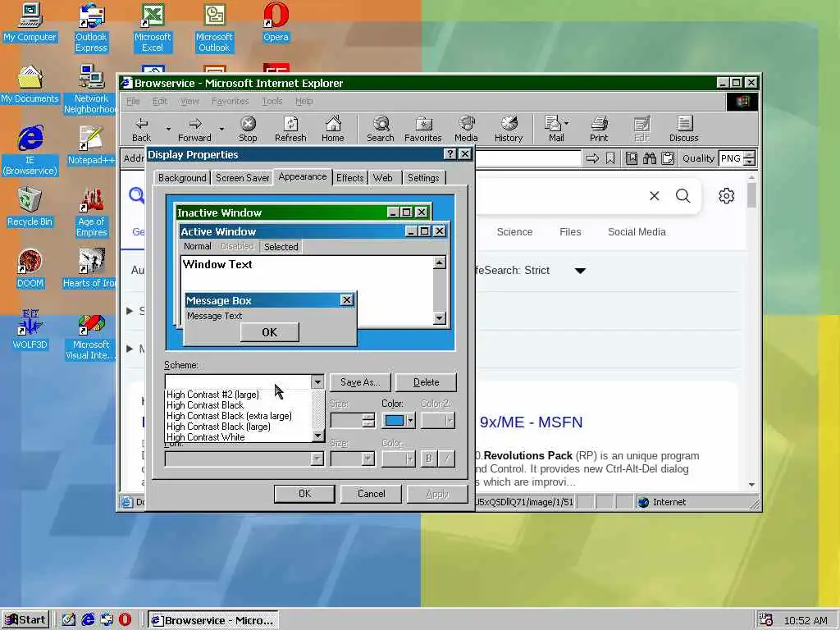This screenshot has height=630, width=840.
Task: Open the Help menu in IE menu bar
Action: [x=304, y=101]
